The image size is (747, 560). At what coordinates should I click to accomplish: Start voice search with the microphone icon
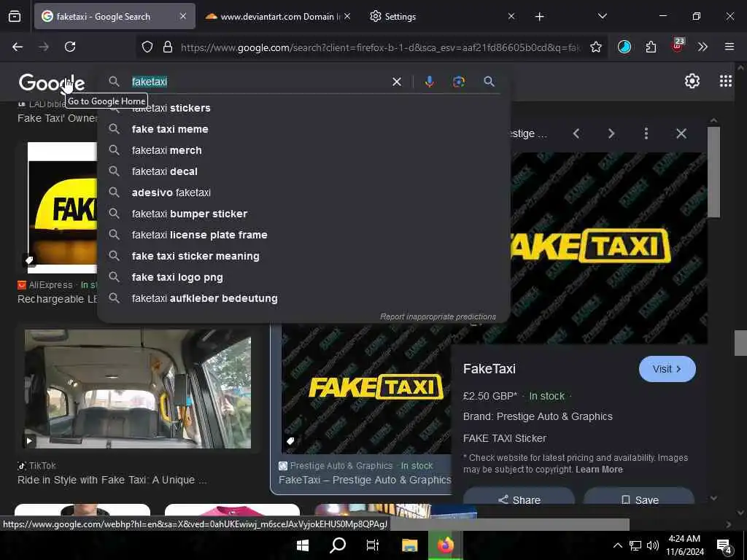point(429,82)
